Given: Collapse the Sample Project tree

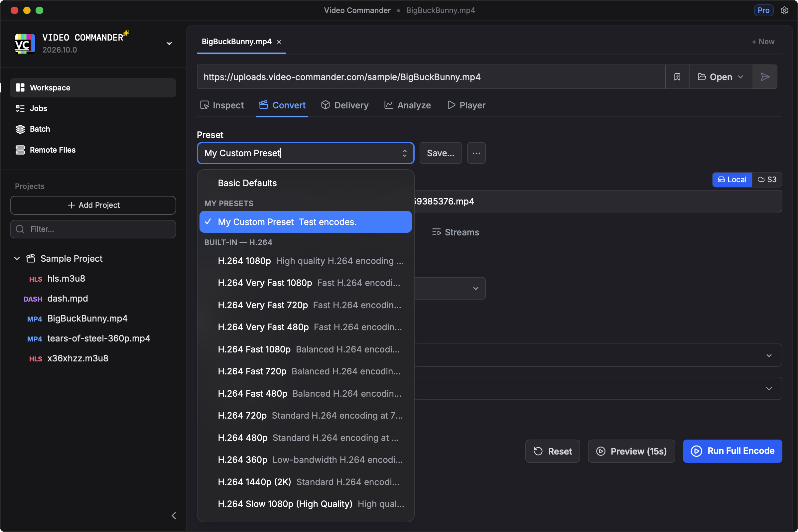Looking at the screenshot, I should tap(17, 258).
